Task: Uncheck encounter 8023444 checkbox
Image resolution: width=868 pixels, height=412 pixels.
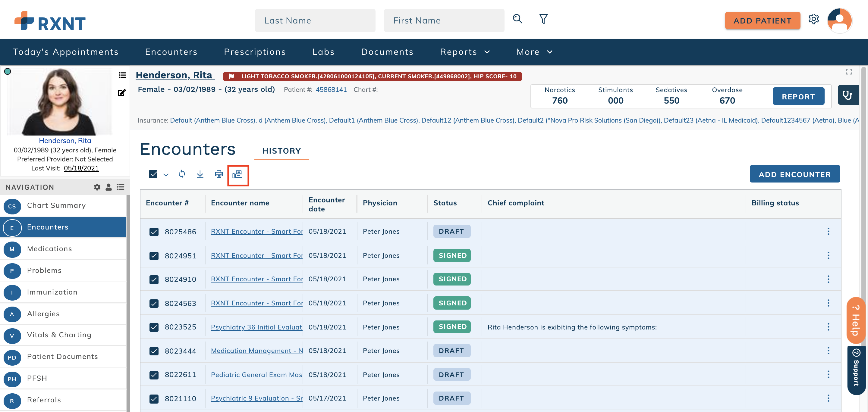Action: (x=154, y=351)
